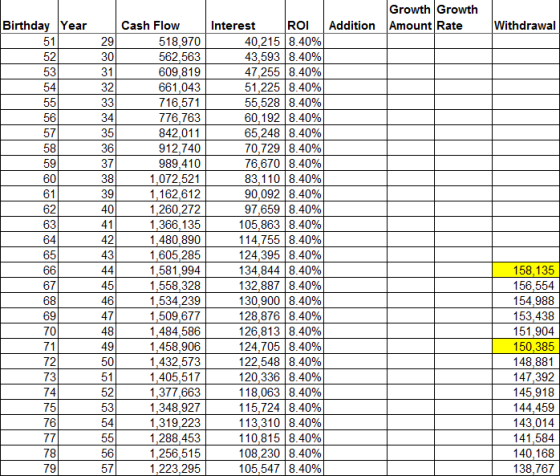Click interest value 76,670
This screenshot has height=476, width=560.
pos(262,164)
